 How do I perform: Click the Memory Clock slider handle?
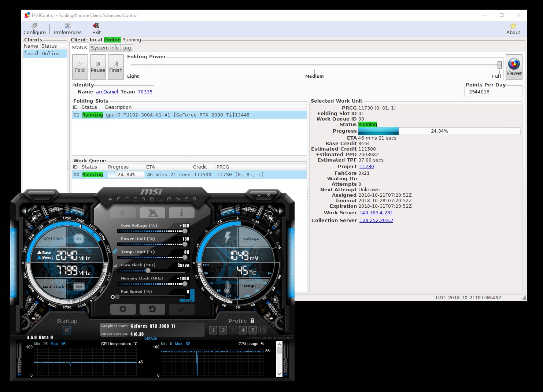(185, 284)
